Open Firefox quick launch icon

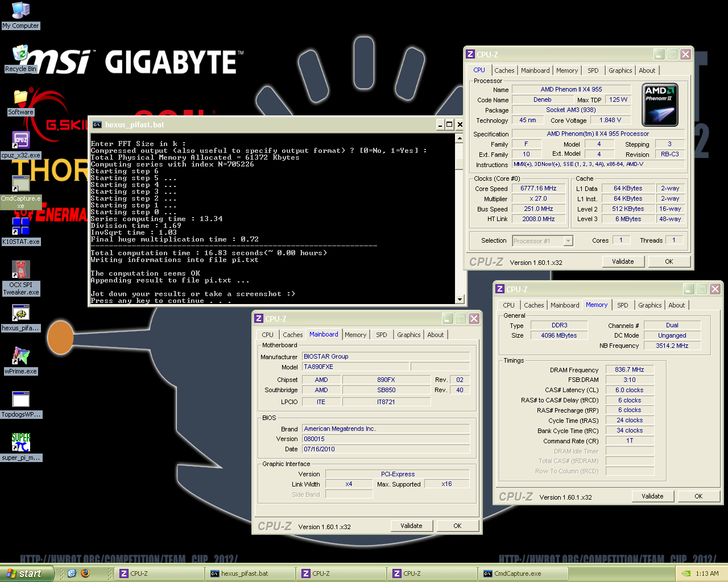pos(85,573)
